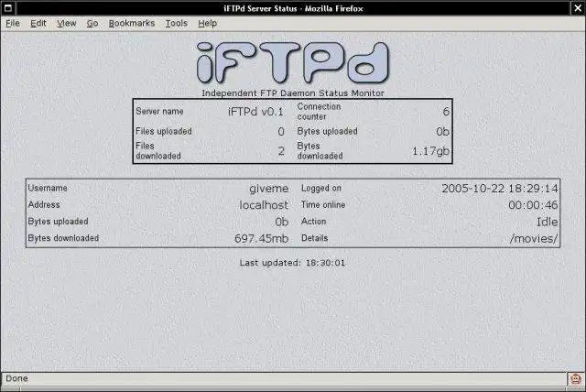Viewport: 586px width, 392px height.
Task: Click the 'Time online' label
Action: point(323,205)
